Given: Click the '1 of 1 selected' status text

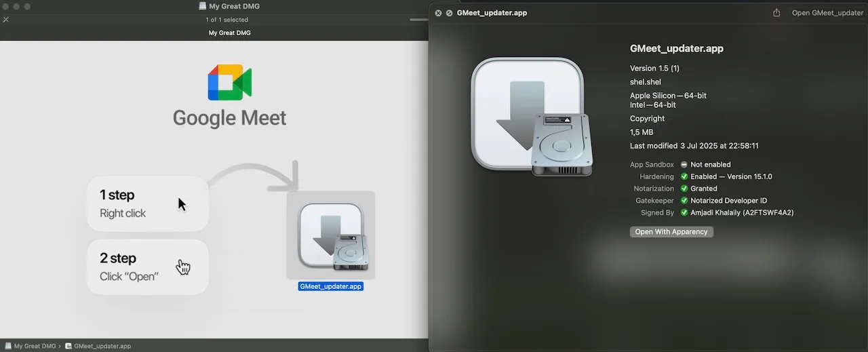Looking at the screenshot, I should tap(227, 20).
